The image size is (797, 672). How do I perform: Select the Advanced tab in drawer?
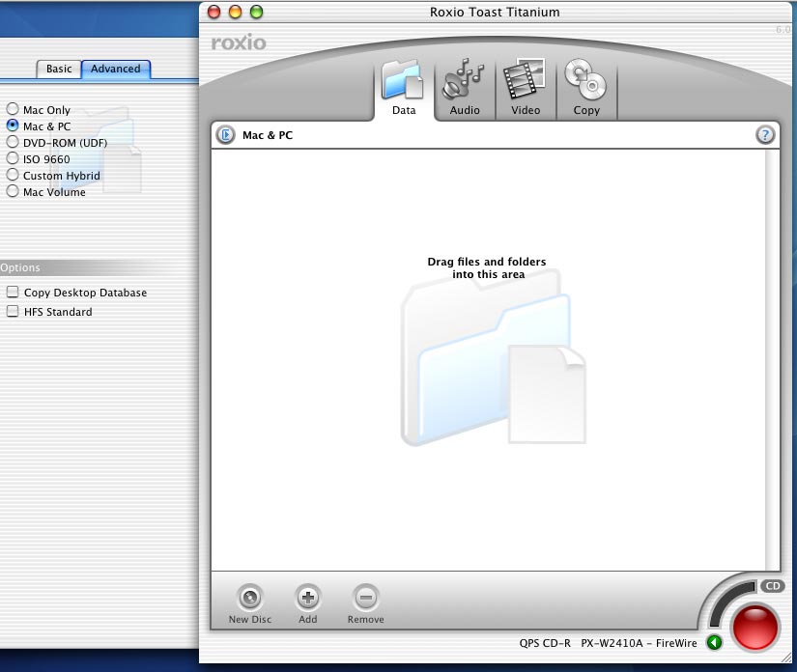116,70
